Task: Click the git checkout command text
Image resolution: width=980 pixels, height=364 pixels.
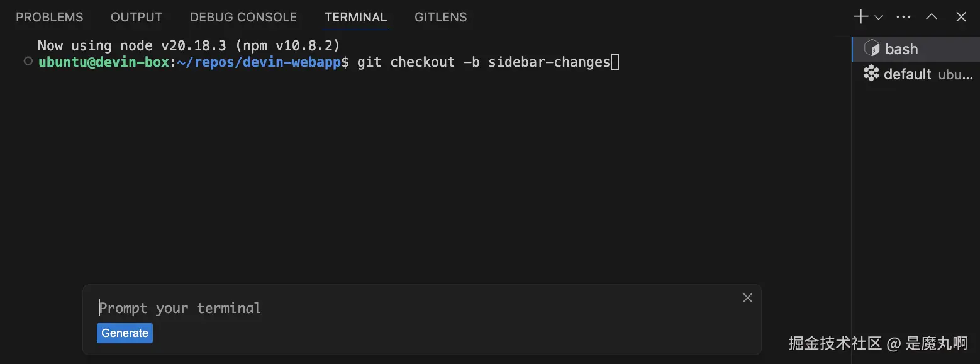Action: click(483, 62)
